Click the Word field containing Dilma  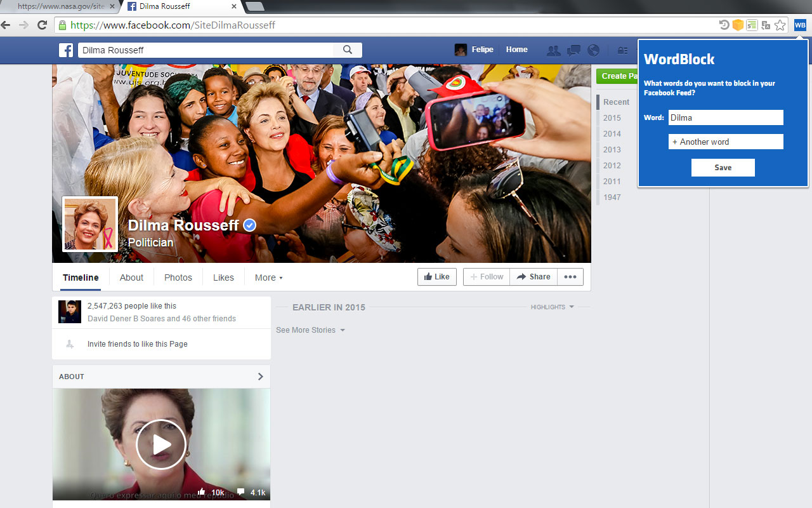click(x=726, y=117)
